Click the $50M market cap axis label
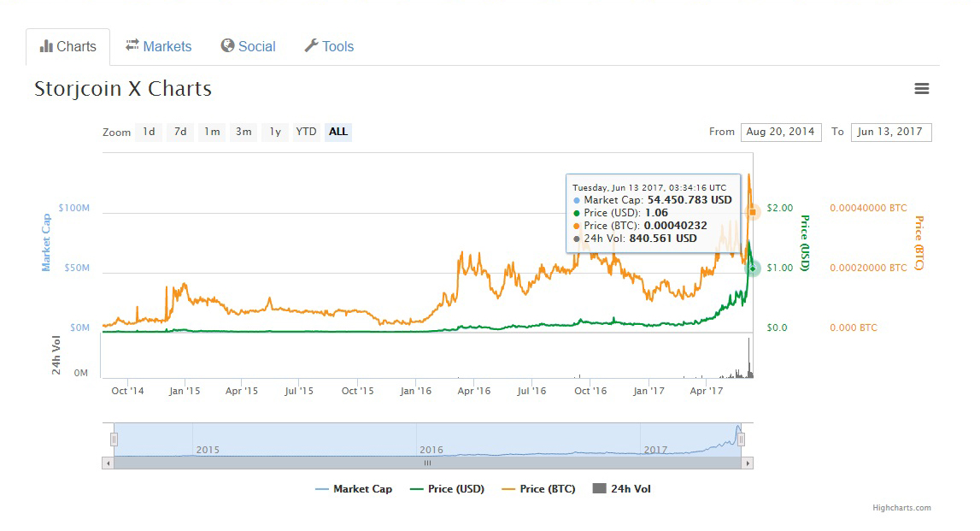 [77, 268]
